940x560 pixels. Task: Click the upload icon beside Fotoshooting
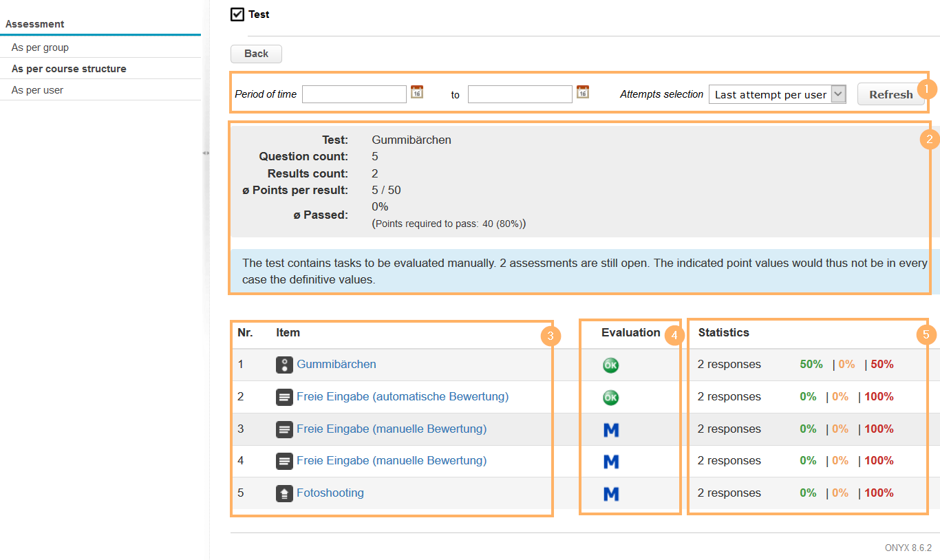point(284,493)
